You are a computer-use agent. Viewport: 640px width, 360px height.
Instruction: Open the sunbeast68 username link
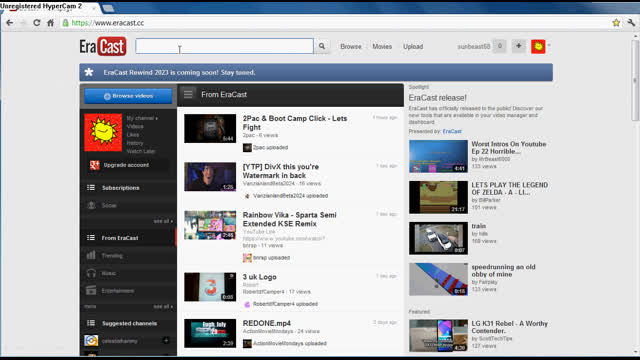coord(473,47)
